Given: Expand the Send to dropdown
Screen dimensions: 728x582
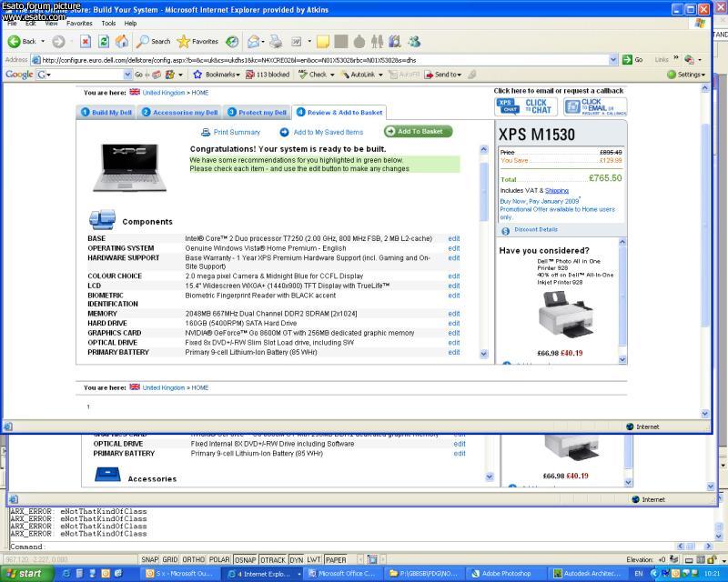Looking at the screenshot, I should pyautogui.click(x=460, y=75).
